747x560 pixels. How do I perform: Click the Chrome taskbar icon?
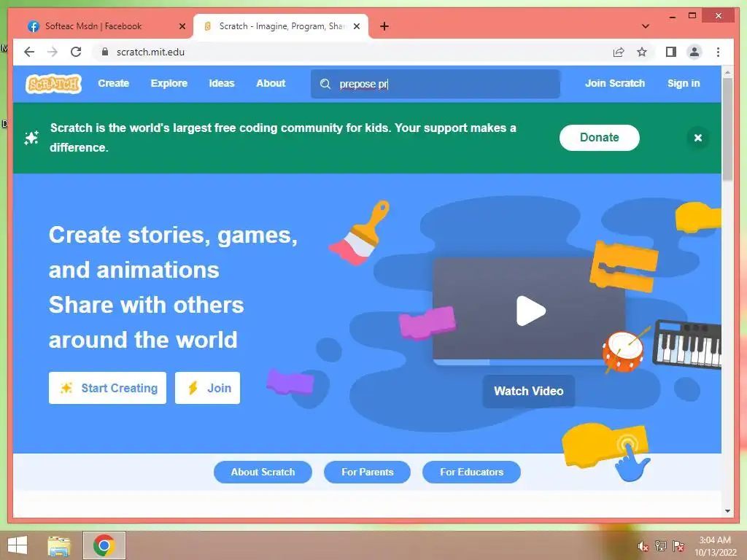(x=104, y=545)
